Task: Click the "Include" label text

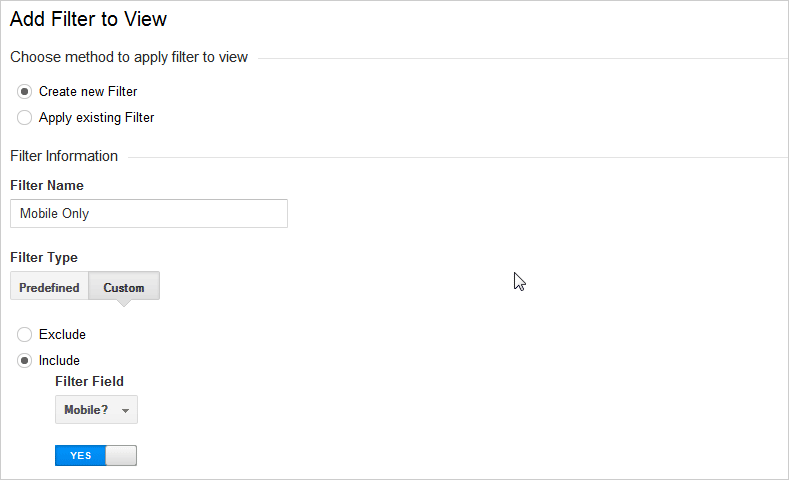Action: point(59,361)
